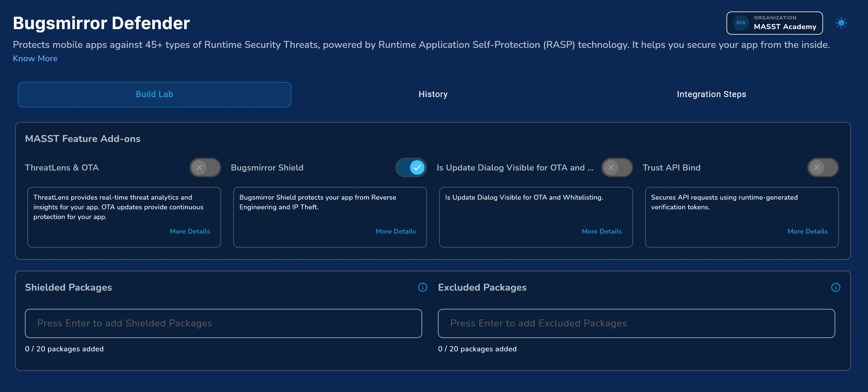Click the Shielded Packages heading
Screen dimensions: 868x392
68,287
